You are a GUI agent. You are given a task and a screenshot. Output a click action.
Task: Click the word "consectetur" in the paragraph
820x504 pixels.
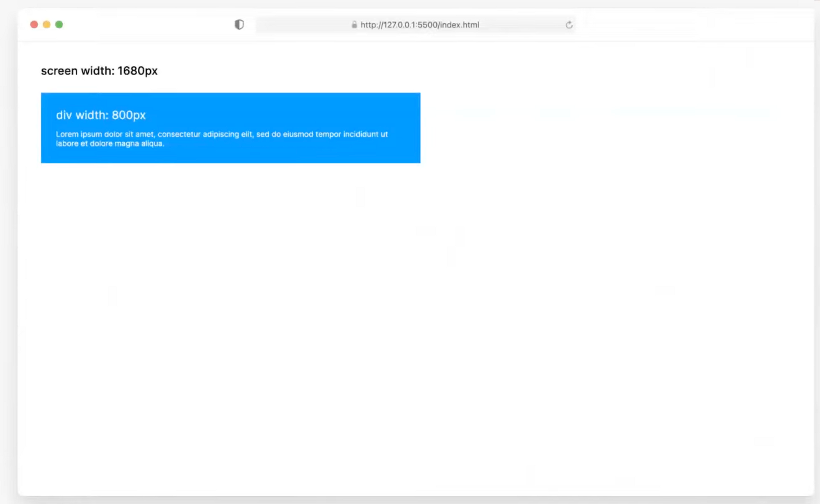[x=179, y=134]
